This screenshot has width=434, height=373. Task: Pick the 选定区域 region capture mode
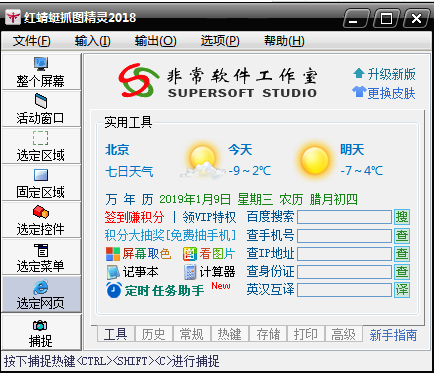click(41, 145)
